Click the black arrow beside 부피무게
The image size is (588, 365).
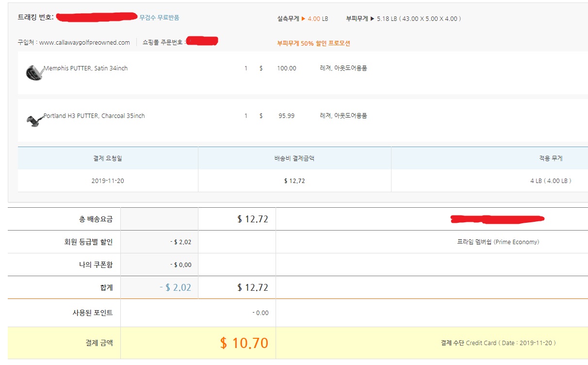pyautogui.click(x=373, y=19)
